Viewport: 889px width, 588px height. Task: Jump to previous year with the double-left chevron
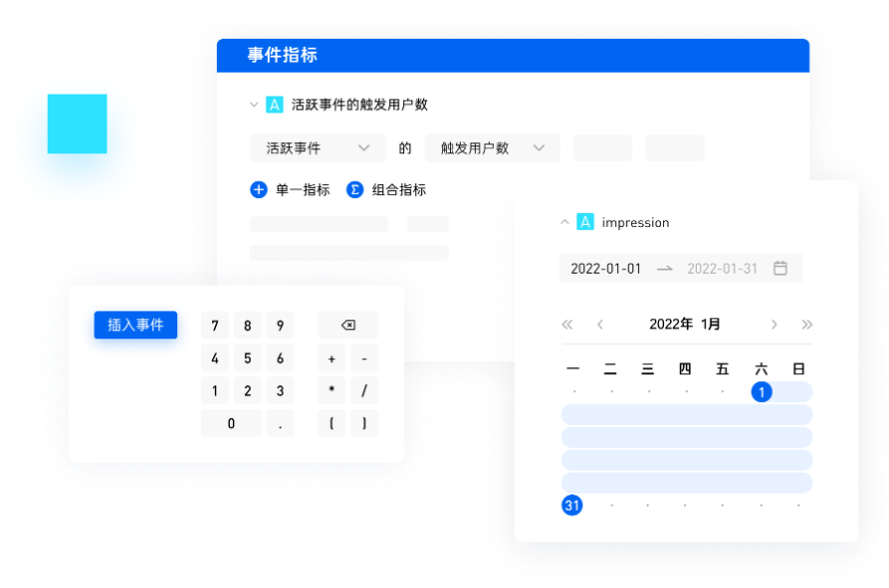567,323
